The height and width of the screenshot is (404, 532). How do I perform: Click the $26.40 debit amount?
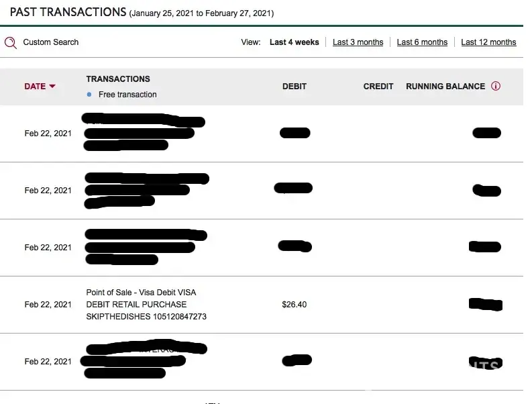tap(294, 305)
